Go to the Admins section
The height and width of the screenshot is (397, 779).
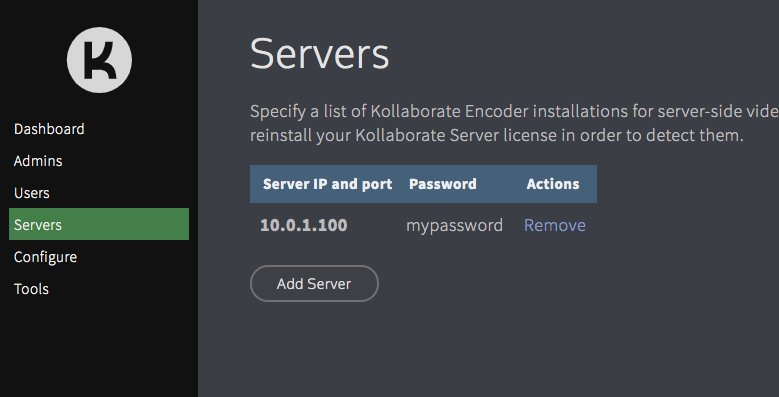38,161
